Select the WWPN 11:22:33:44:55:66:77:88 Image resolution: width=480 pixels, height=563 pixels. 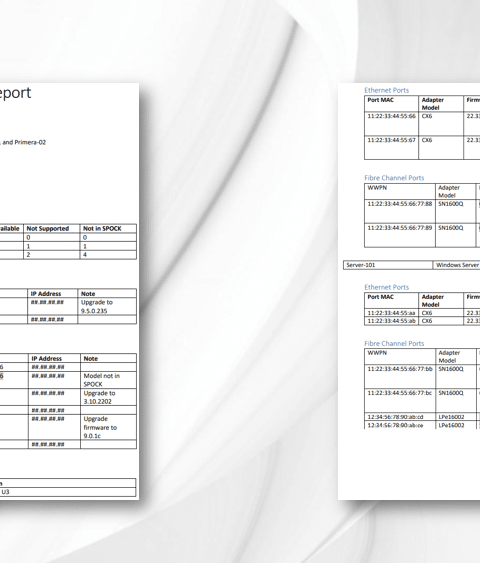[x=400, y=204]
